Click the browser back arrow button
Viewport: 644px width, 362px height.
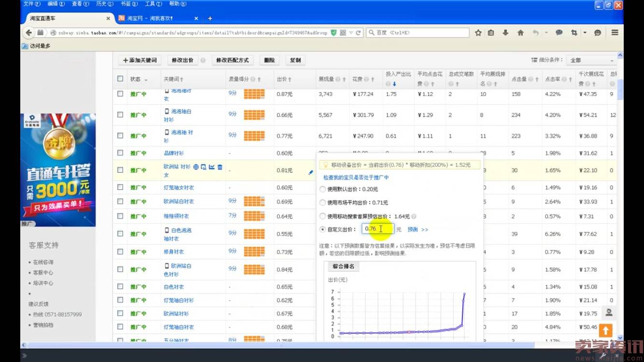[28, 33]
